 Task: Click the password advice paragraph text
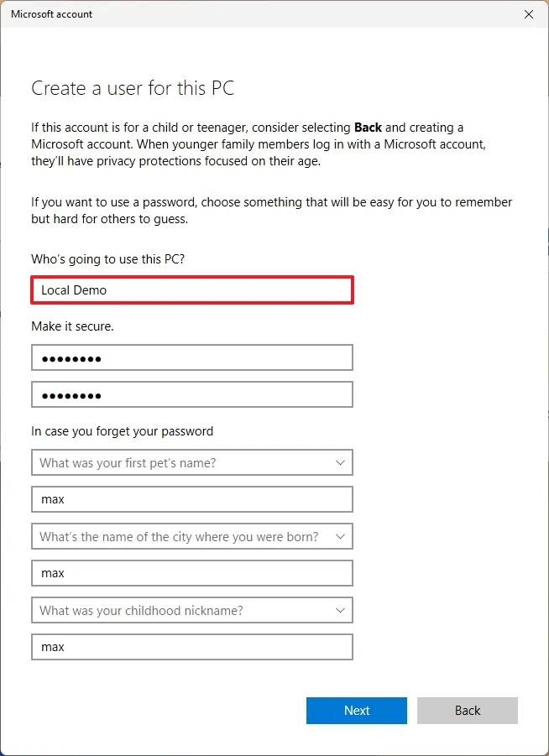(x=271, y=211)
